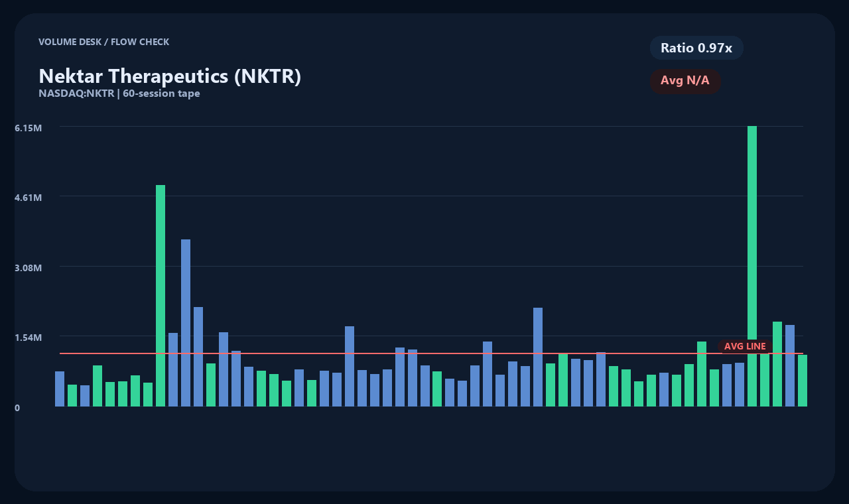Select the tallest green bar reaching 6.15M
Viewport: 849px width, 504px height.
tap(752, 266)
